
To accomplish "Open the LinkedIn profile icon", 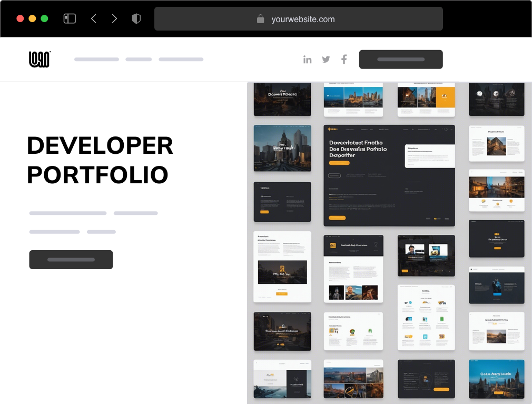I will pyautogui.click(x=308, y=60).
